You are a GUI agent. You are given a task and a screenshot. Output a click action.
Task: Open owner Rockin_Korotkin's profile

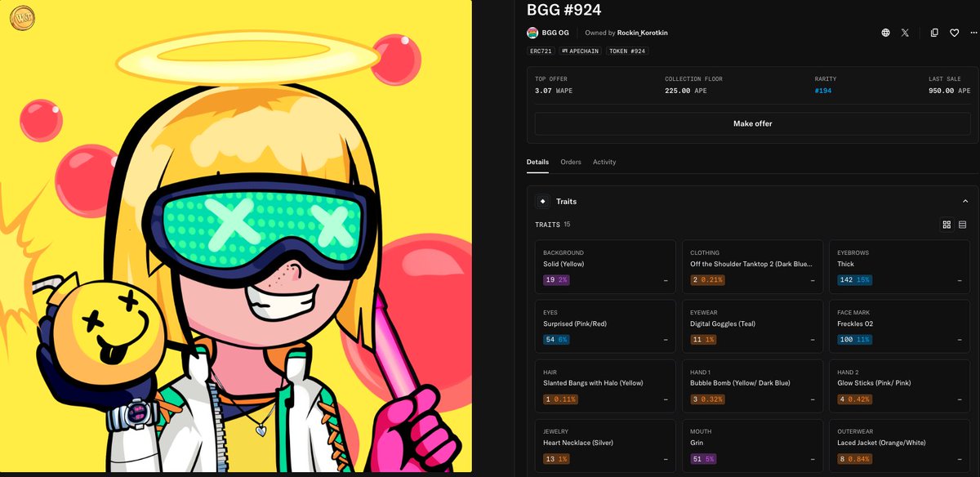coord(642,33)
